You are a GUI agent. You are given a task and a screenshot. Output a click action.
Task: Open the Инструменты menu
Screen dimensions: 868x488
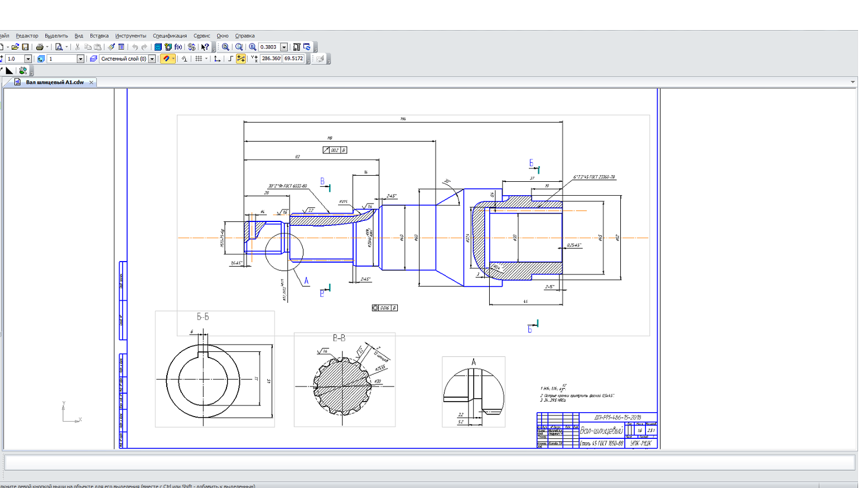click(131, 36)
